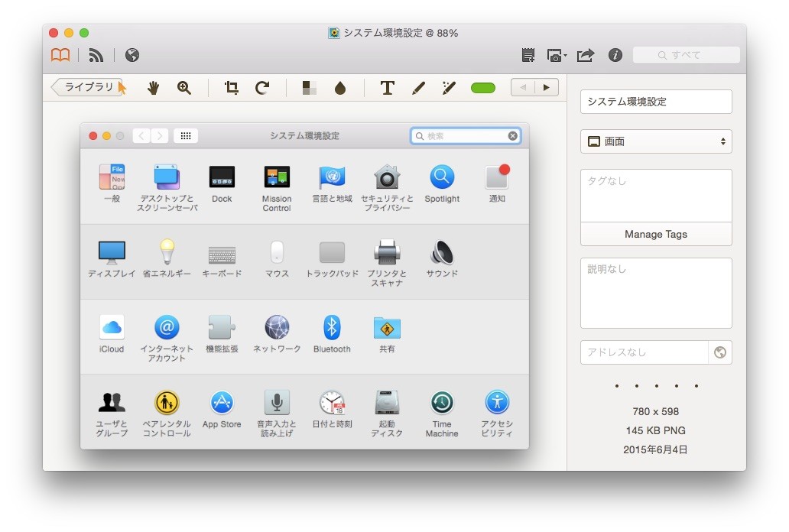
Task: Click the green color swatch
Action: pos(483,88)
